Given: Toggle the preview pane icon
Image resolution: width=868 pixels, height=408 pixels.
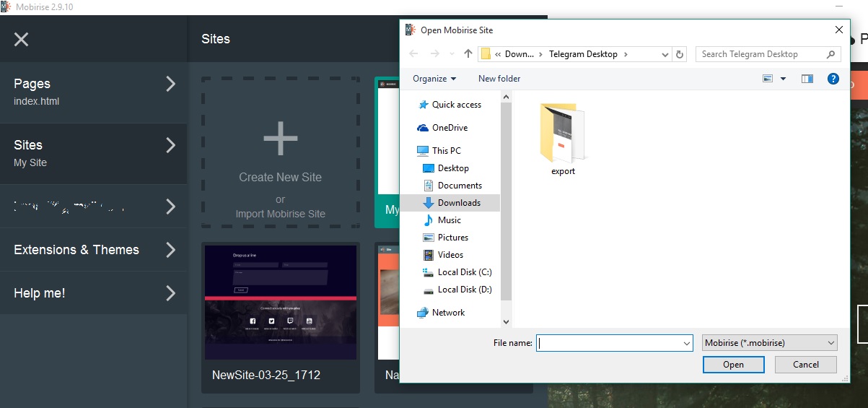Looking at the screenshot, I should (x=807, y=79).
